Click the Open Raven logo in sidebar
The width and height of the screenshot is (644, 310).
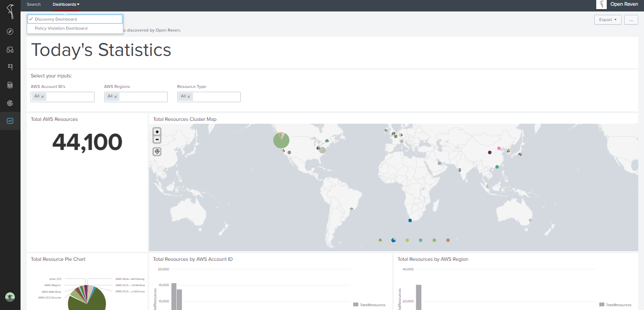10,11
